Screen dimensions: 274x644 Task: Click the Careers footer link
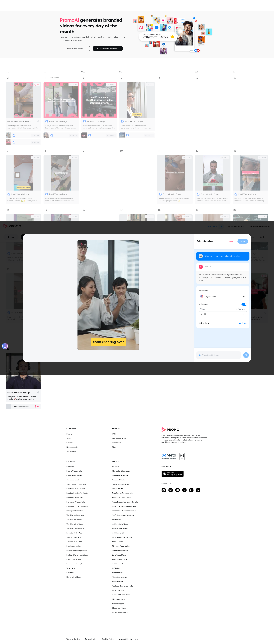(x=69, y=443)
